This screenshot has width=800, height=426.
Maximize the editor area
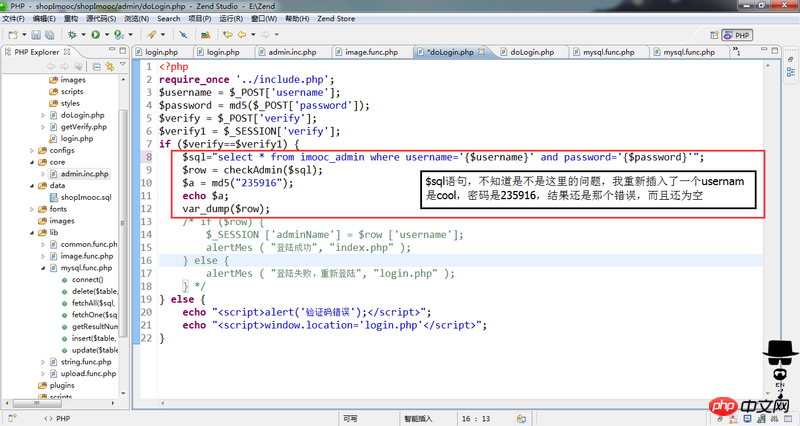click(775, 51)
